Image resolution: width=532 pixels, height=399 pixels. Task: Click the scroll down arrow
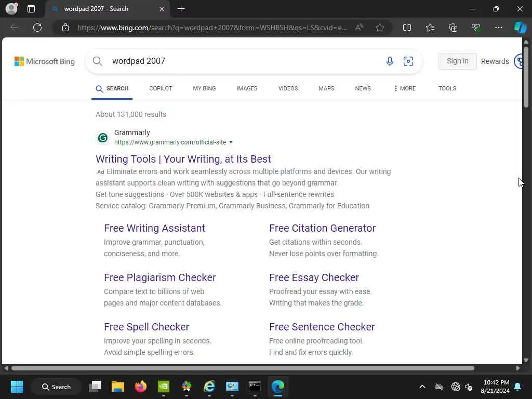[526, 360]
